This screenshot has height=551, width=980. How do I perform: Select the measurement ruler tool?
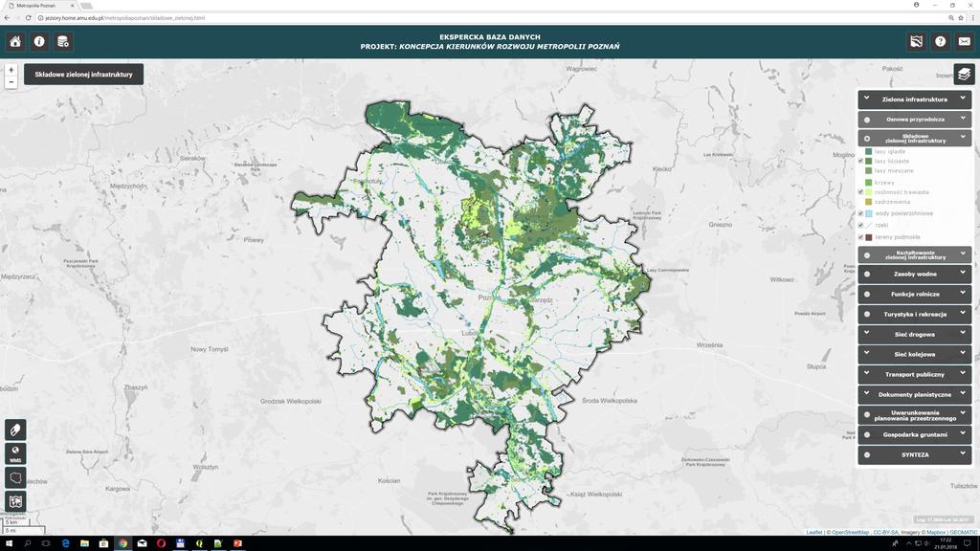15,430
